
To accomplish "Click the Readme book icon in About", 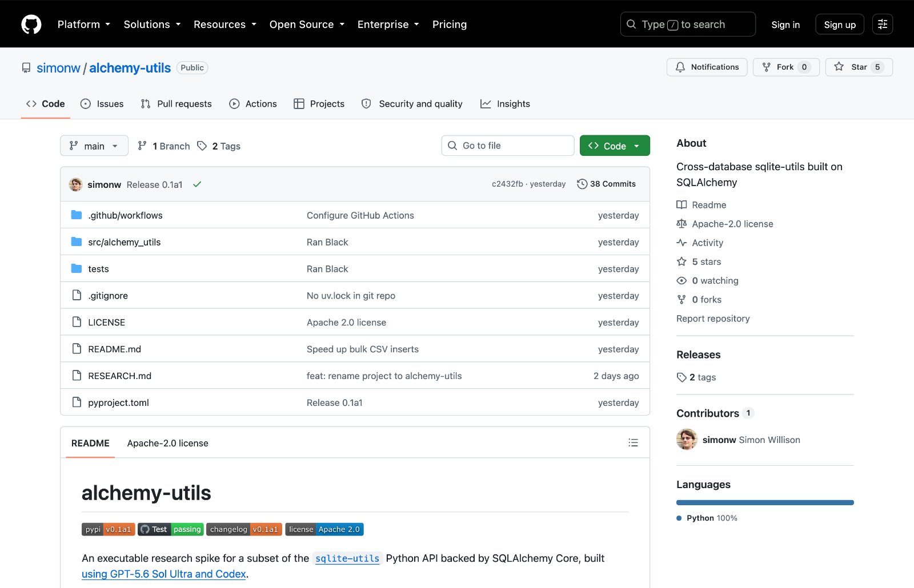I will (x=682, y=204).
